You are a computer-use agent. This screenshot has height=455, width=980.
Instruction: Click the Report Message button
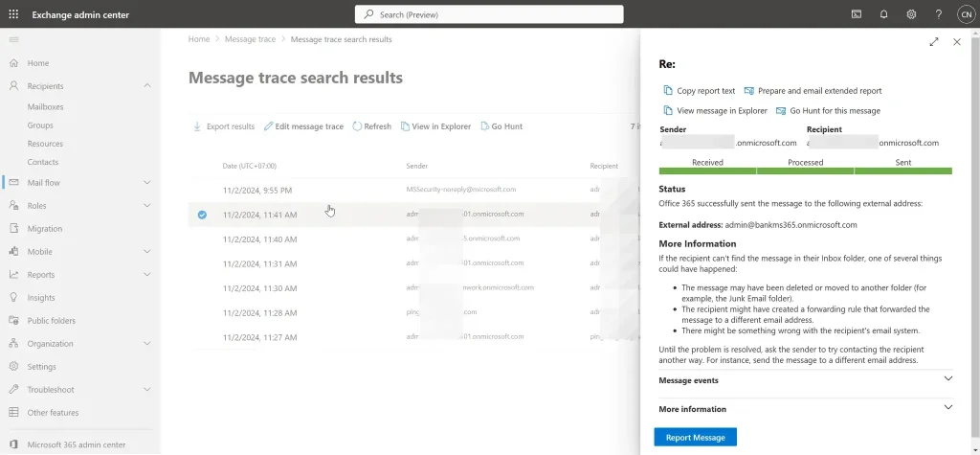(x=696, y=438)
